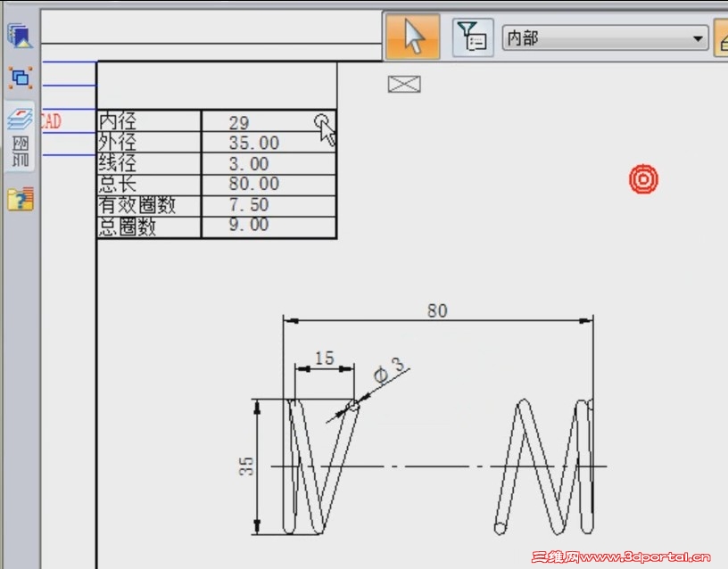Click the red CAD text in title block
Screen dimensions: 728x569
[51, 121]
